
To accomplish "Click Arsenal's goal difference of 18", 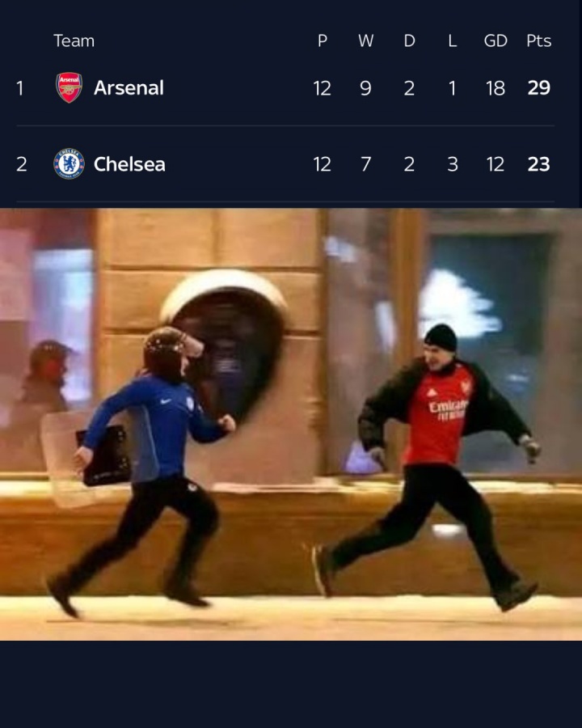I will click(496, 87).
